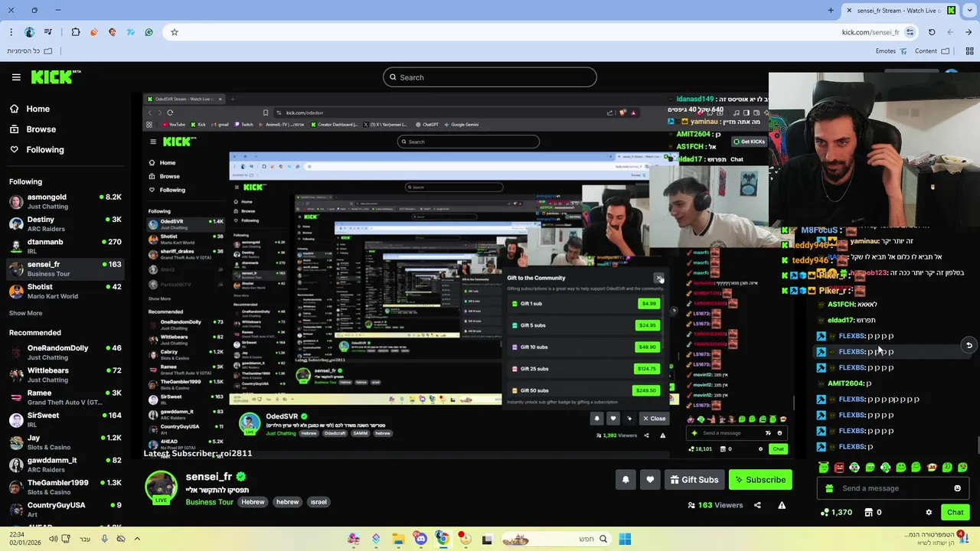
Task: Collapse the chat panel arrow icon
Action: click(969, 345)
